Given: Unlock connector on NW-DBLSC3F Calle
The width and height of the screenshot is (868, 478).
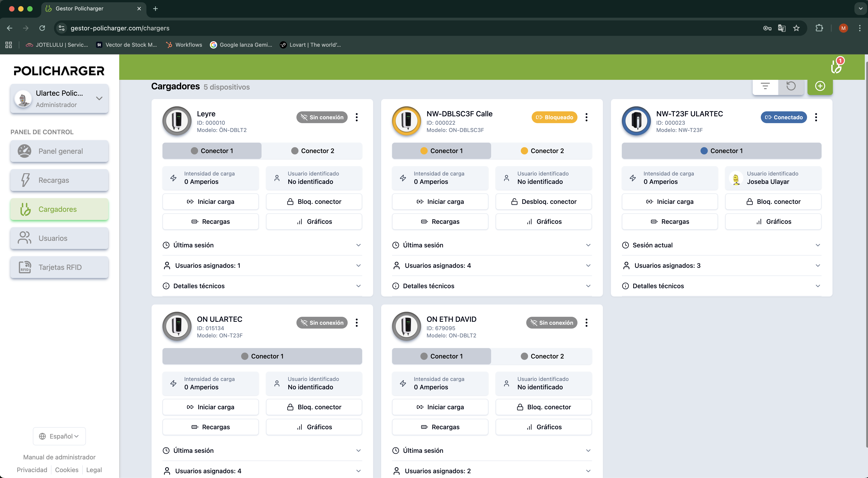Looking at the screenshot, I should click(543, 202).
